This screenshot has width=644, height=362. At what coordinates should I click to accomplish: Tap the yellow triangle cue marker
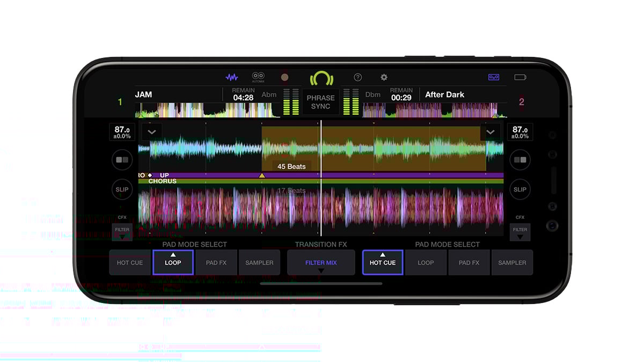click(x=262, y=175)
